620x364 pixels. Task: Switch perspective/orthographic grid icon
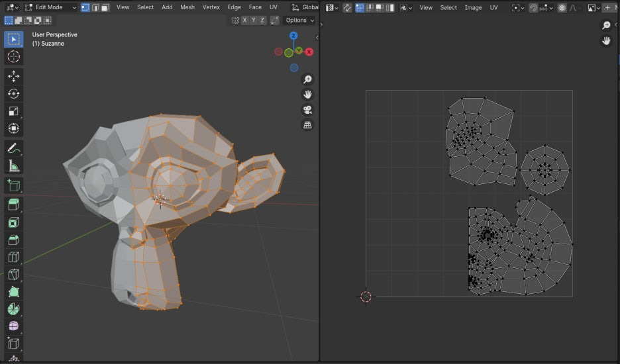[x=307, y=125]
